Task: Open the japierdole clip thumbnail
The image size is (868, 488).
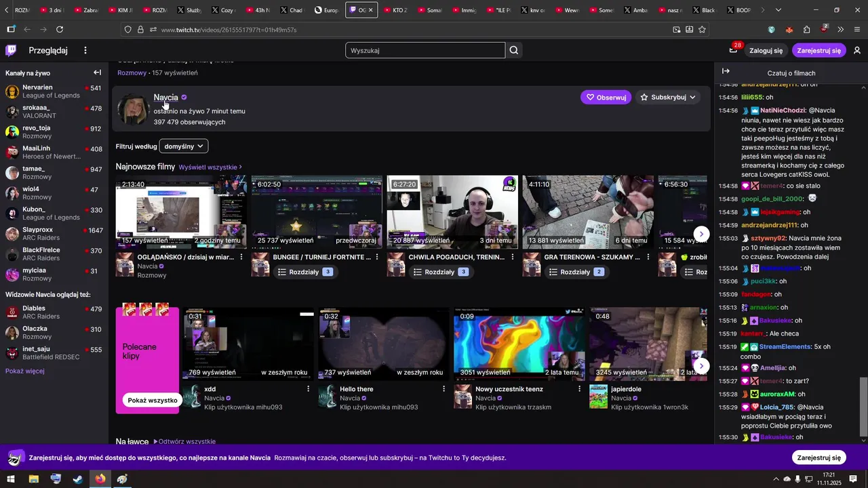Action: click(648, 344)
